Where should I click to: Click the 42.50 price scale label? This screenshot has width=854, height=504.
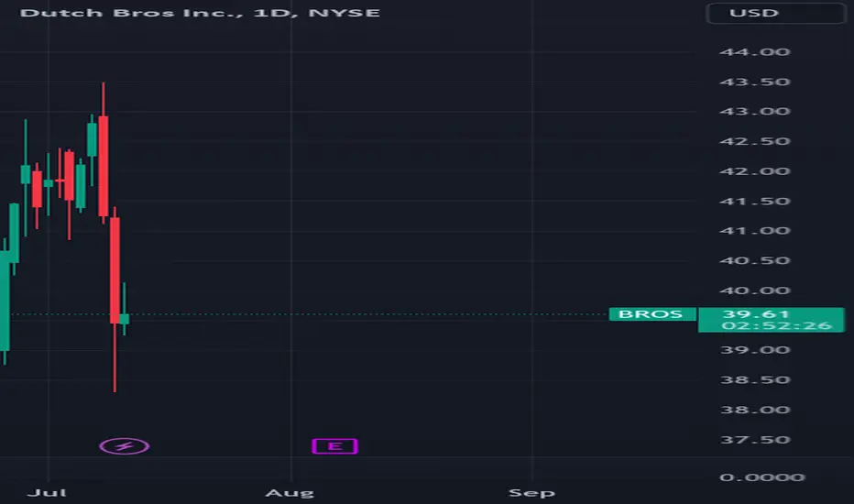coord(754,141)
